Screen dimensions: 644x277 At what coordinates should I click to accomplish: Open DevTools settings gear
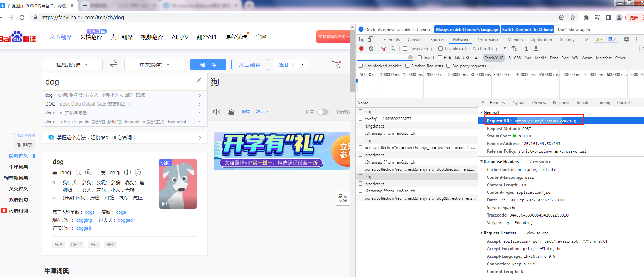pyautogui.click(x=627, y=39)
